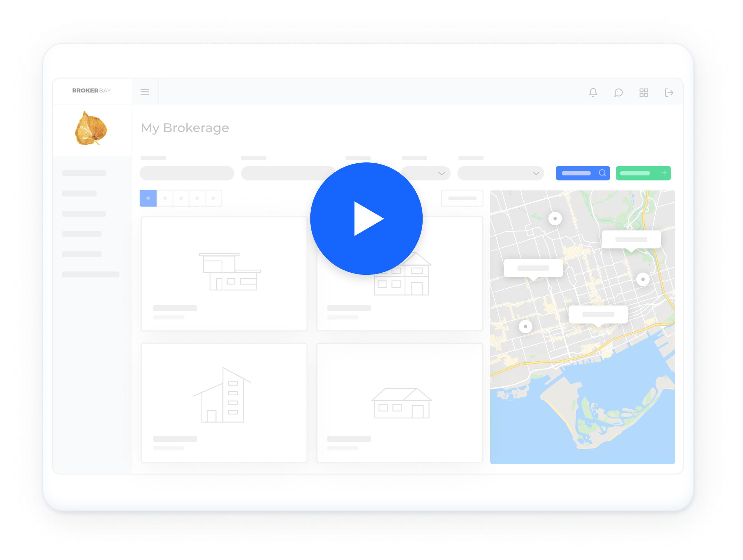This screenshot has height=560, width=743.
Task: Click the first rounded filter input field
Action: click(187, 173)
